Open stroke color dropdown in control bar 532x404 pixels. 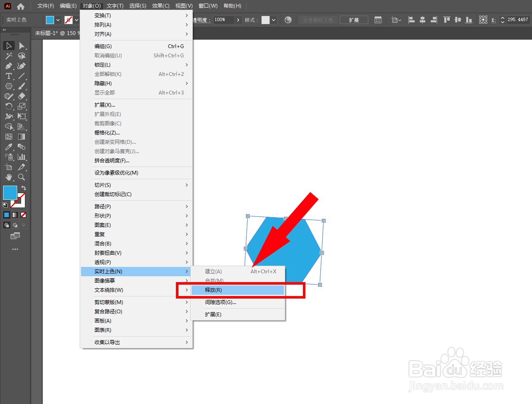point(76,20)
